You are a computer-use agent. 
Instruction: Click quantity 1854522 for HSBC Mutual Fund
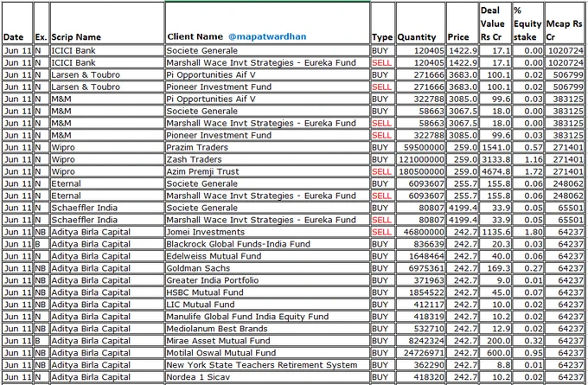[x=420, y=292]
